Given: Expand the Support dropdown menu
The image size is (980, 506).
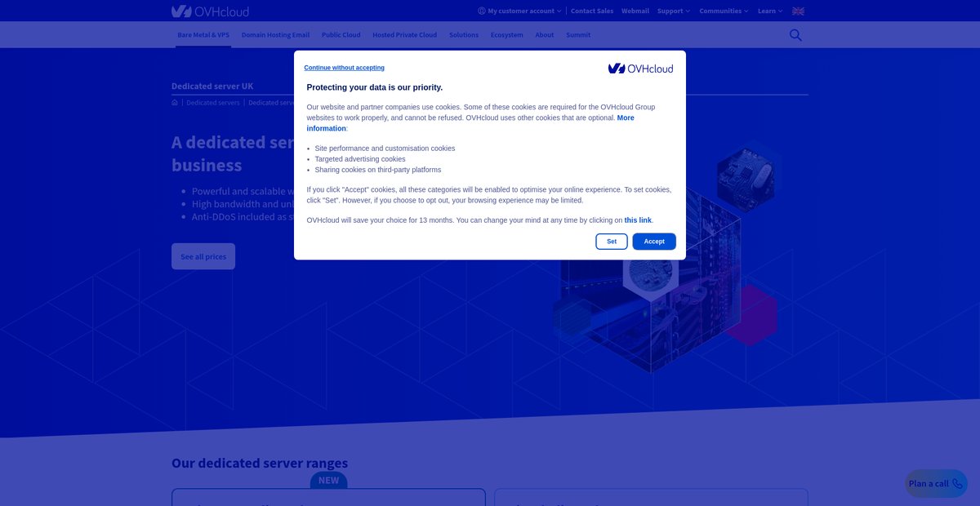Looking at the screenshot, I should (x=674, y=11).
